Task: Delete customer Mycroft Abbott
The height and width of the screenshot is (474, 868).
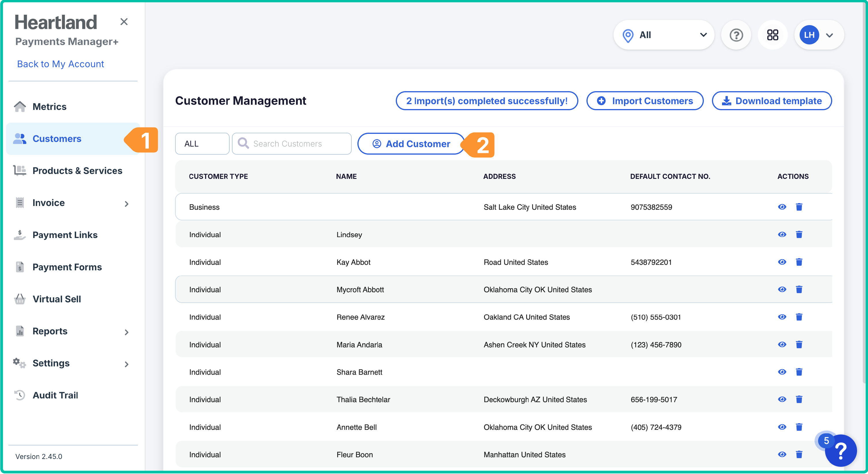Action: point(799,289)
